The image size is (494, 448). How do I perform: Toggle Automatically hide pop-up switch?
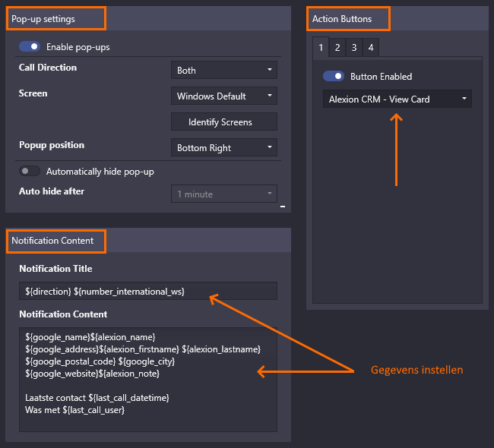(x=30, y=171)
